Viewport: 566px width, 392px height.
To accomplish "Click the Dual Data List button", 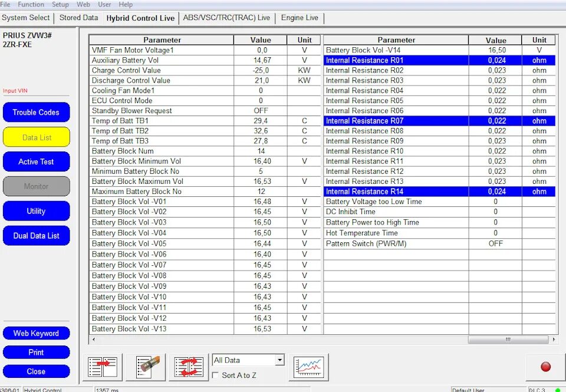I will click(x=36, y=236).
